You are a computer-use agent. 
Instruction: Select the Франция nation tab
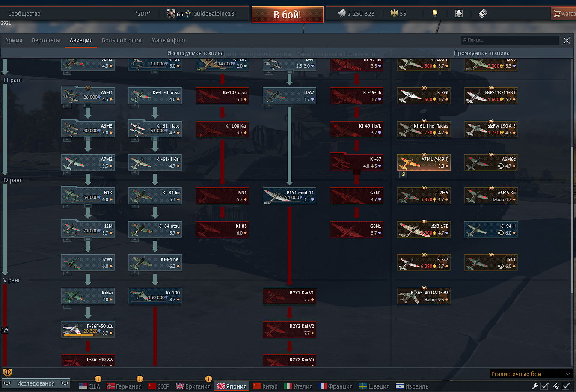tap(336, 386)
